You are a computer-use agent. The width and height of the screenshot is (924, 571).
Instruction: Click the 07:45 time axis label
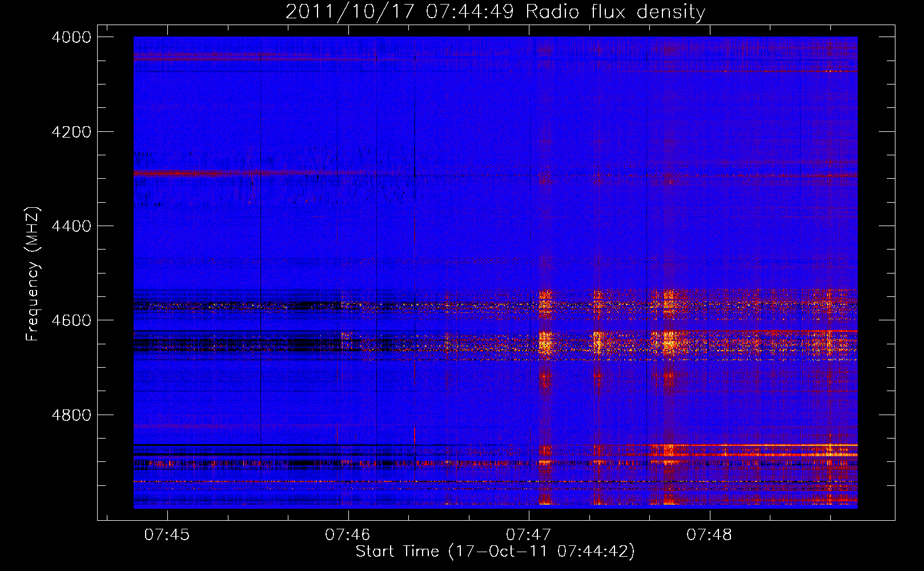pyautogui.click(x=167, y=535)
